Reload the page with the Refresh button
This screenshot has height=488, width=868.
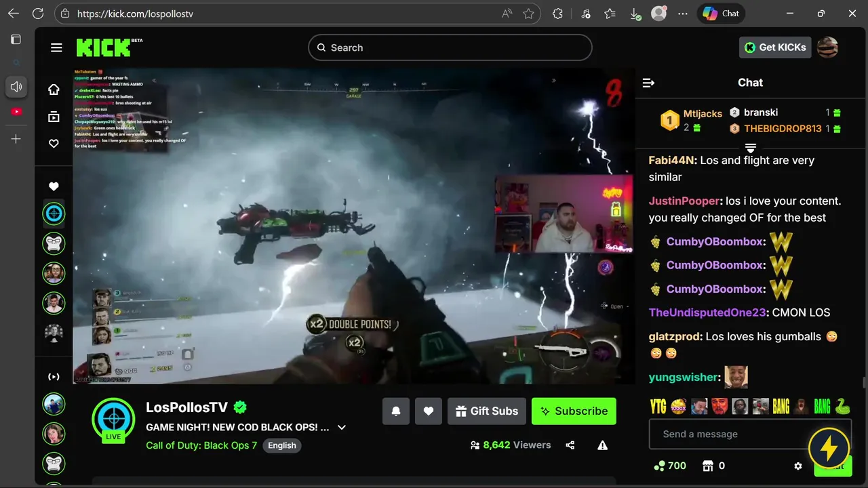[x=38, y=14]
